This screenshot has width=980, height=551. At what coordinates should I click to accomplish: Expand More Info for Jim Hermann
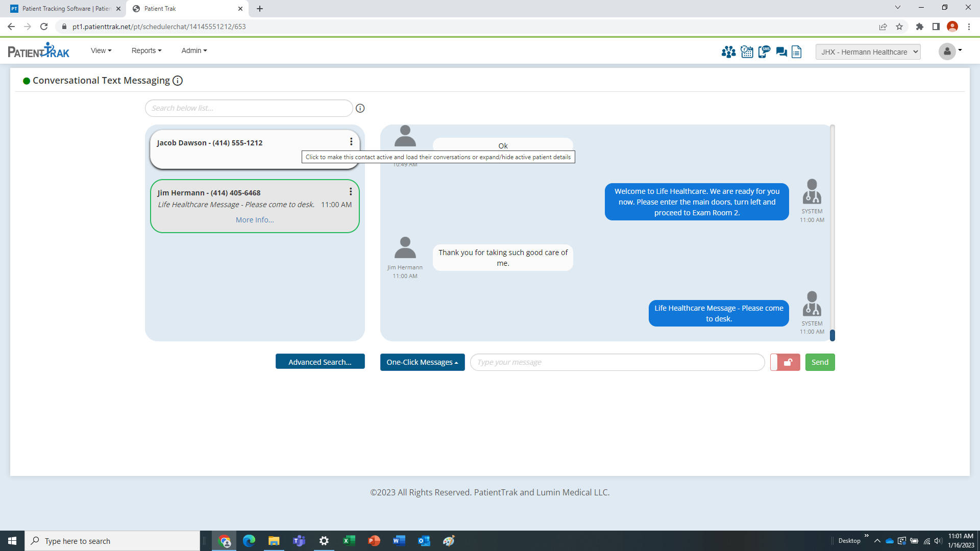point(254,219)
